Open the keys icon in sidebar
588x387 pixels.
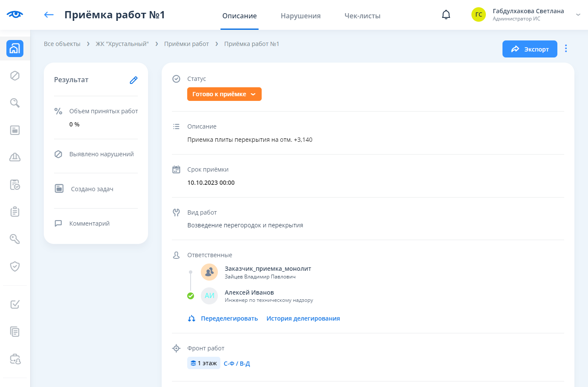click(15, 239)
